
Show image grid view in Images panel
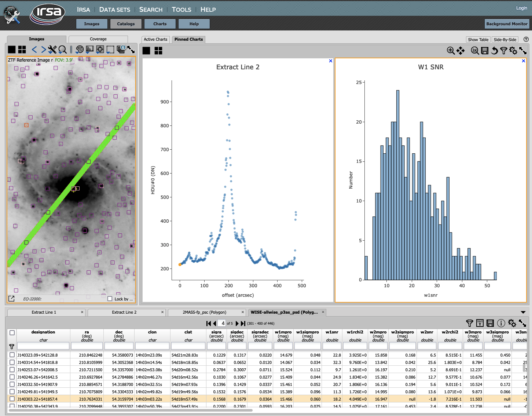point(22,49)
